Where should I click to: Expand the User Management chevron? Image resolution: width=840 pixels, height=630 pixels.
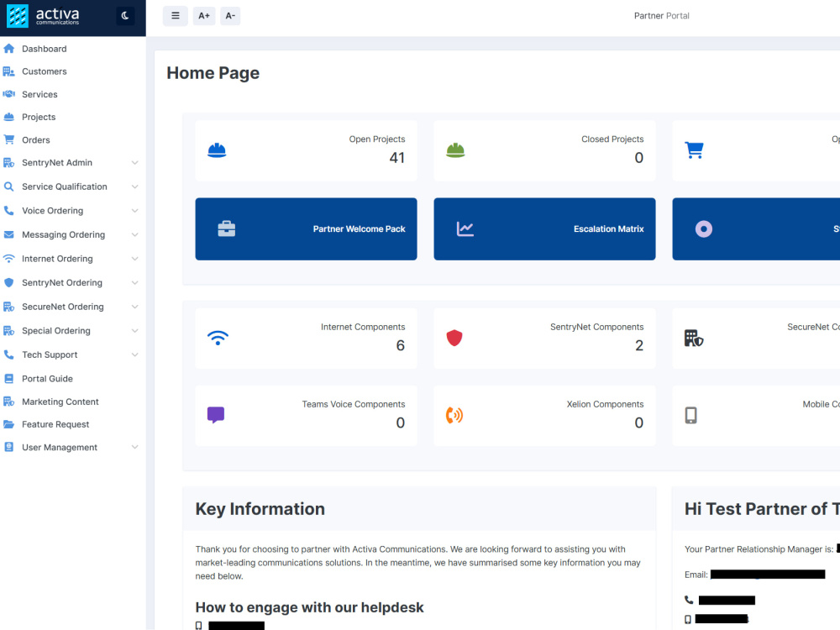(x=135, y=448)
